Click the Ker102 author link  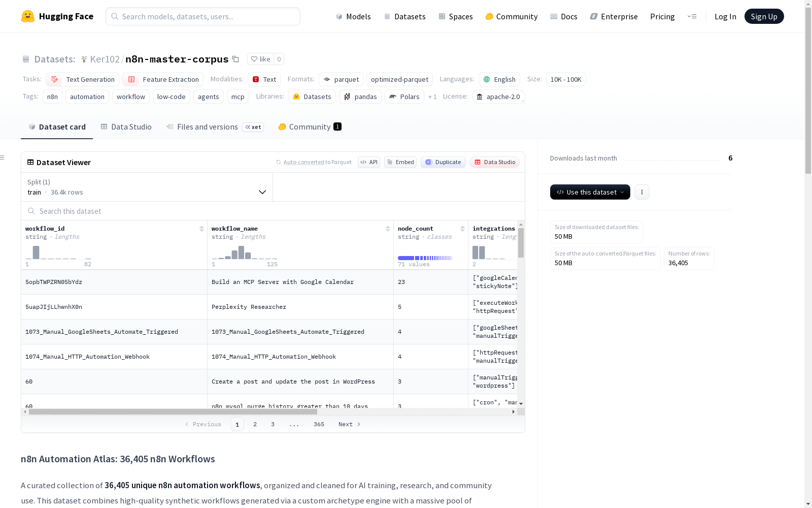coord(105,59)
